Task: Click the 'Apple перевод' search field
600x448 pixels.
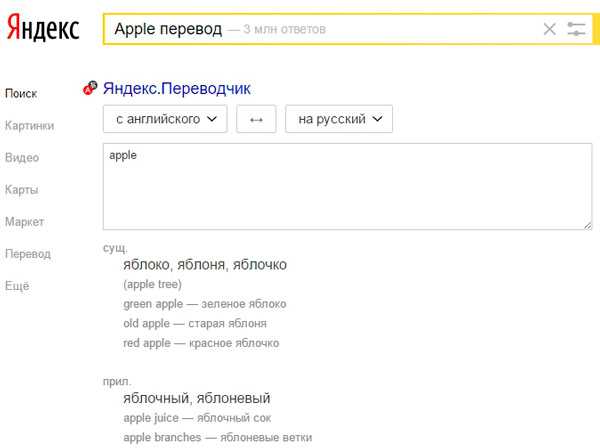Action: 320,29
